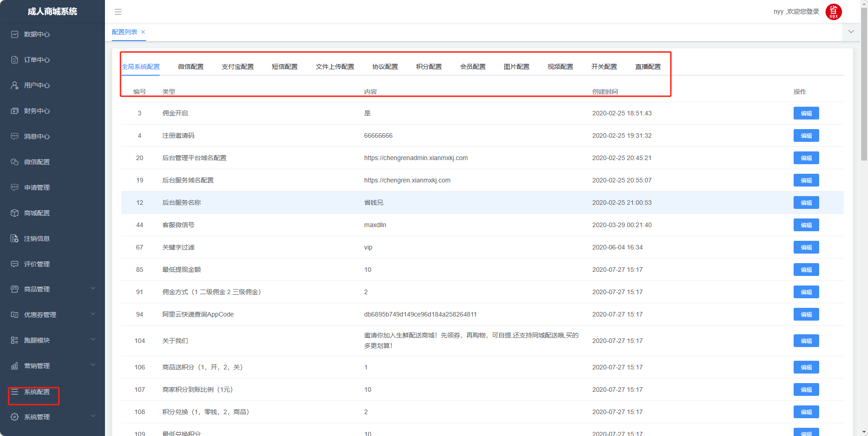Close the 配置列表 page tab
868x436 pixels.
pos(143,32)
